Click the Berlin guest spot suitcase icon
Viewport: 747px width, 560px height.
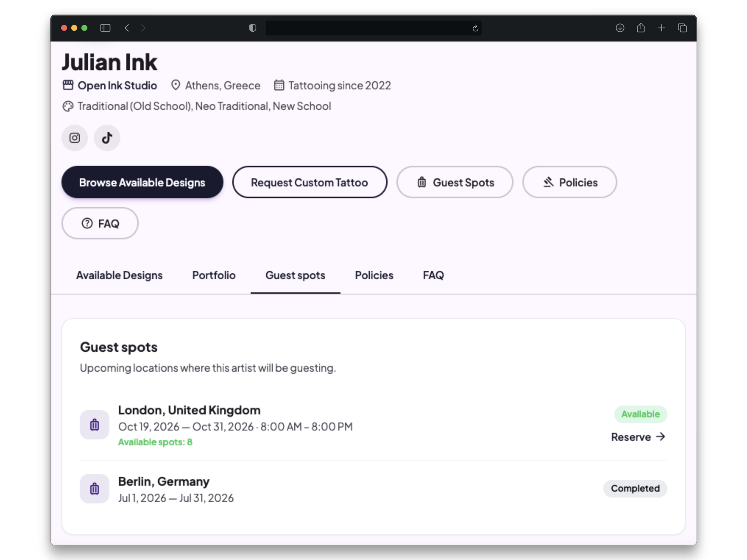point(94,488)
